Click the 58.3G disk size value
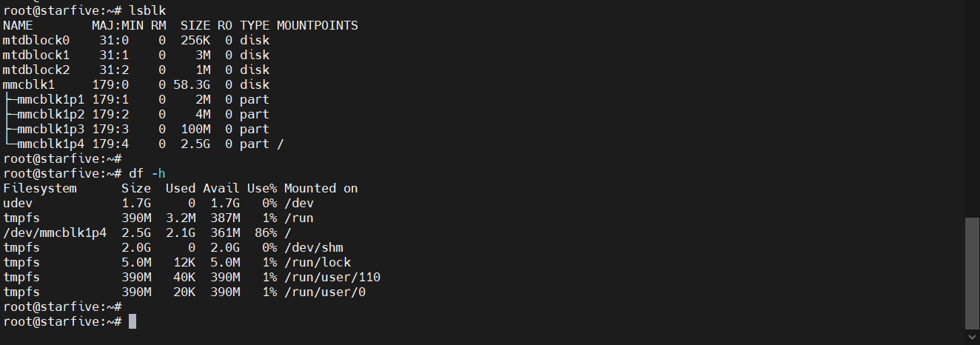This screenshot has height=345, width=980. click(x=192, y=84)
